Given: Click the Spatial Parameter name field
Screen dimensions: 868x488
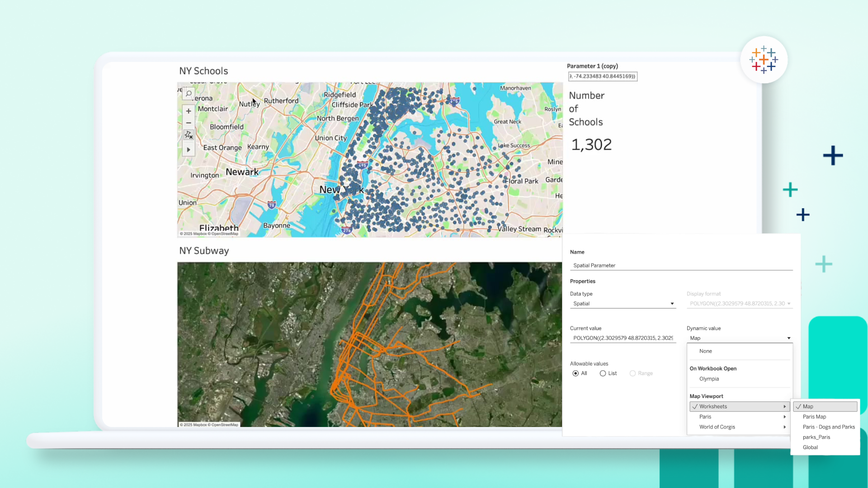Looking at the screenshot, I should (x=681, y=266).
